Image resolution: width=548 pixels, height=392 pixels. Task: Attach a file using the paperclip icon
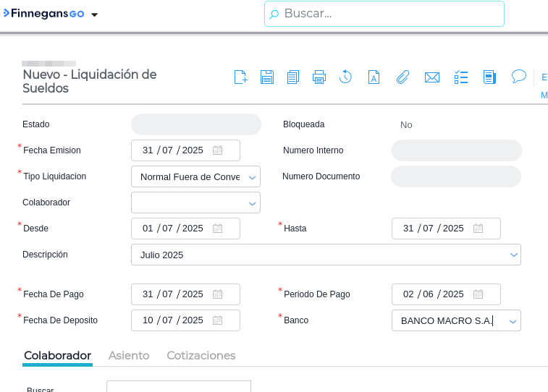(402, 77)
